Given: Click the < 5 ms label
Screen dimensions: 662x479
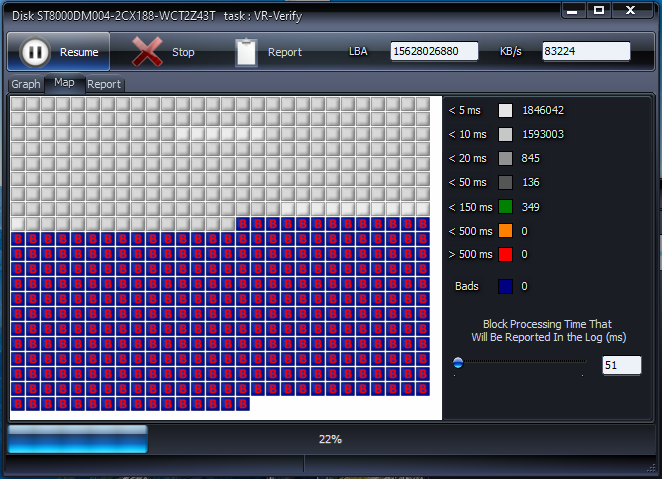Looking at the screenshot, I should [x=464, y=110].
